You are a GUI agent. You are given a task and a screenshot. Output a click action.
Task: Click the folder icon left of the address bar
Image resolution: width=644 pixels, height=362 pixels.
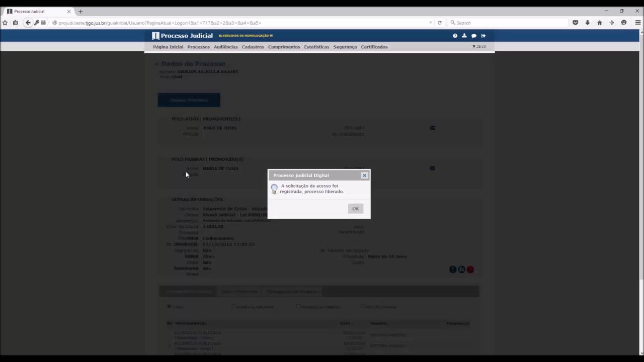(43, 23)
